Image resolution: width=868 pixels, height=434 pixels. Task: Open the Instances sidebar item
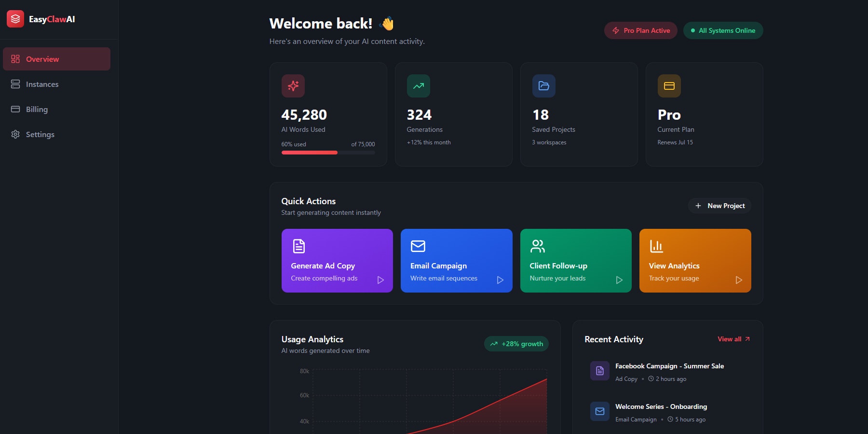(56, 84)
